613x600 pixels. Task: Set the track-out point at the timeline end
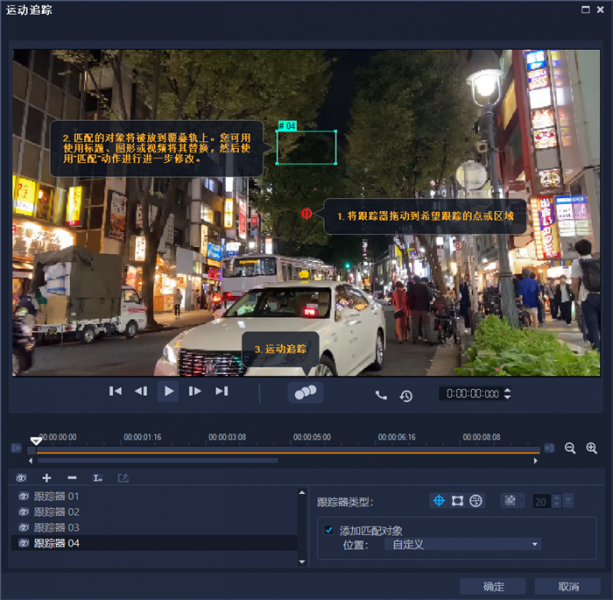(x=549, y=448)
